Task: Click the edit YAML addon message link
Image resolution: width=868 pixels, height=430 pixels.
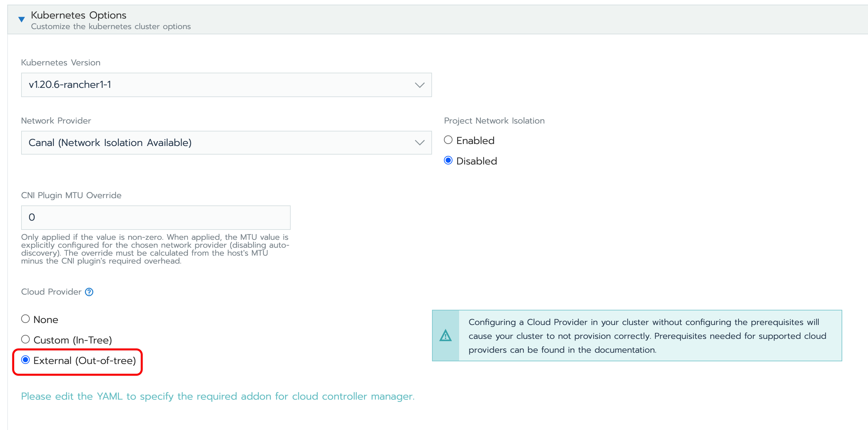Action: (x=218, y=396)
